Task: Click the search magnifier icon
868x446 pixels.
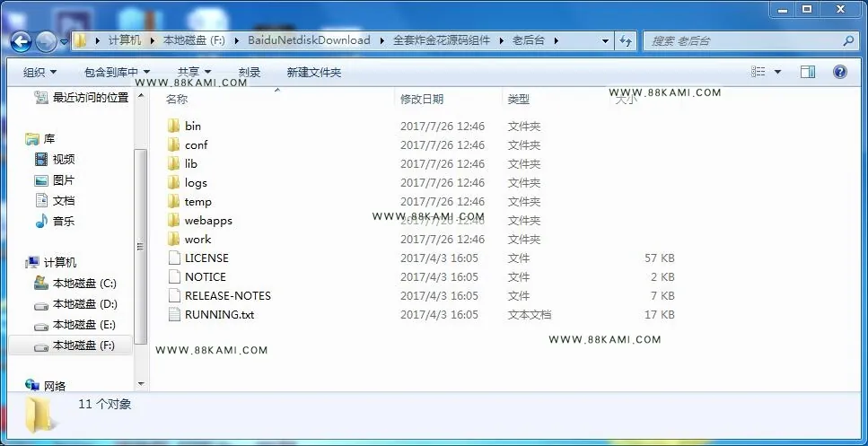Action: 848,40
